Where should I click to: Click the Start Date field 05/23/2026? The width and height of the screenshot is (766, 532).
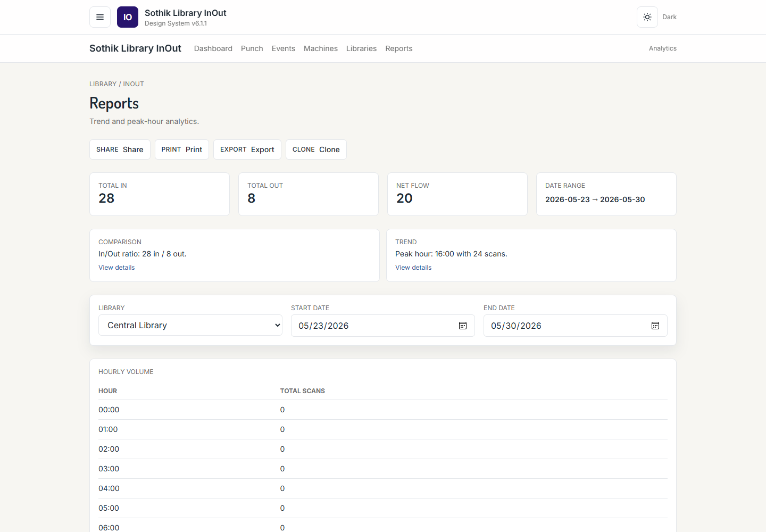pos(383,326)
